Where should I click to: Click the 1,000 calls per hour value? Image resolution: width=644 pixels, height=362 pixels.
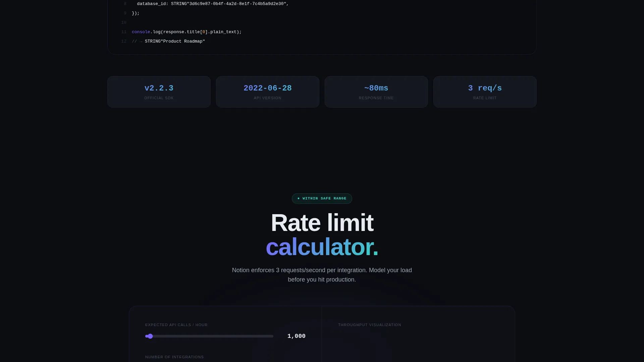click(x=297, y=336)
